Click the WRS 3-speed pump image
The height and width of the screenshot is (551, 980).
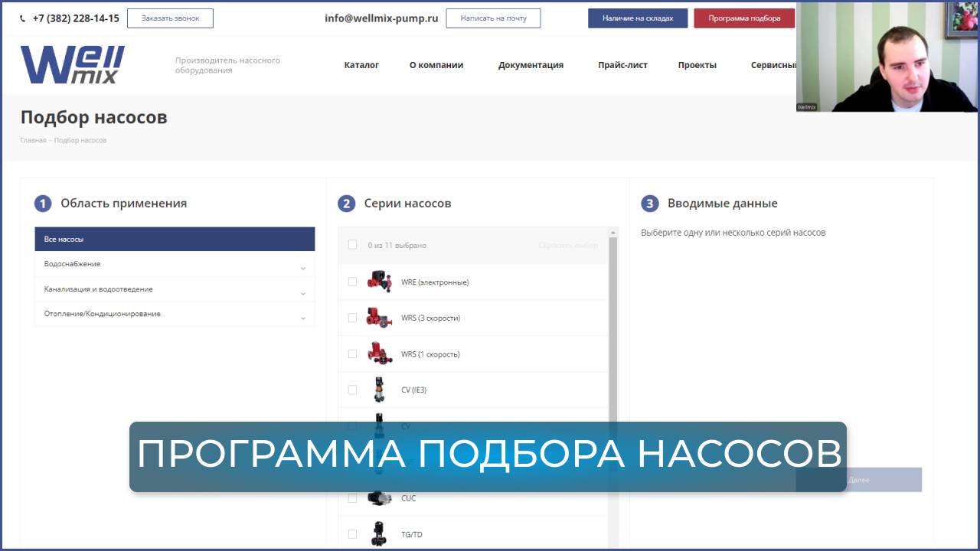pyautogui.click(x=379, y=318)
